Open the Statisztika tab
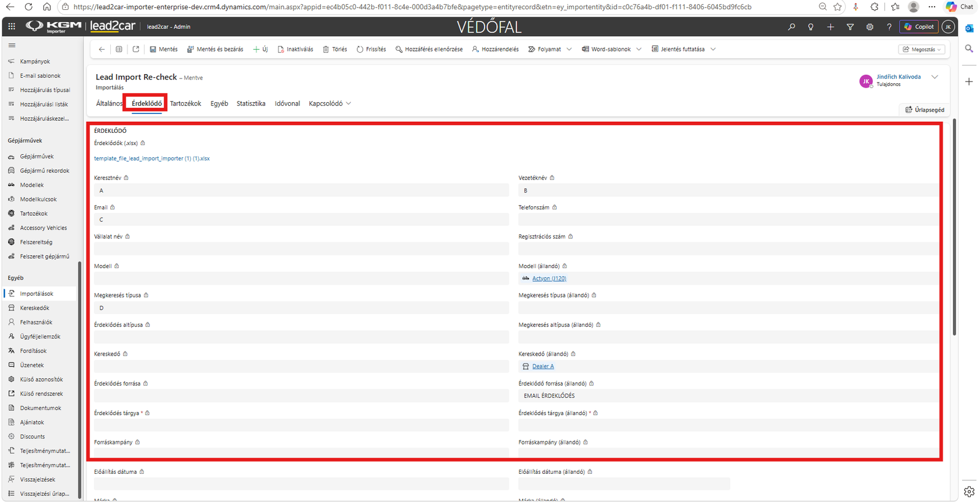 251,103
